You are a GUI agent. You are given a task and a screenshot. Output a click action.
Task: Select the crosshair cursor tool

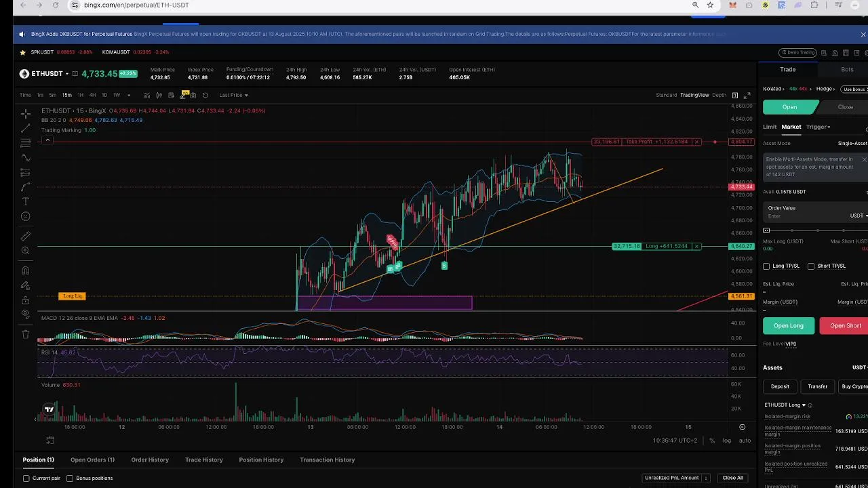pyautogui.click(x=26, y=114)
